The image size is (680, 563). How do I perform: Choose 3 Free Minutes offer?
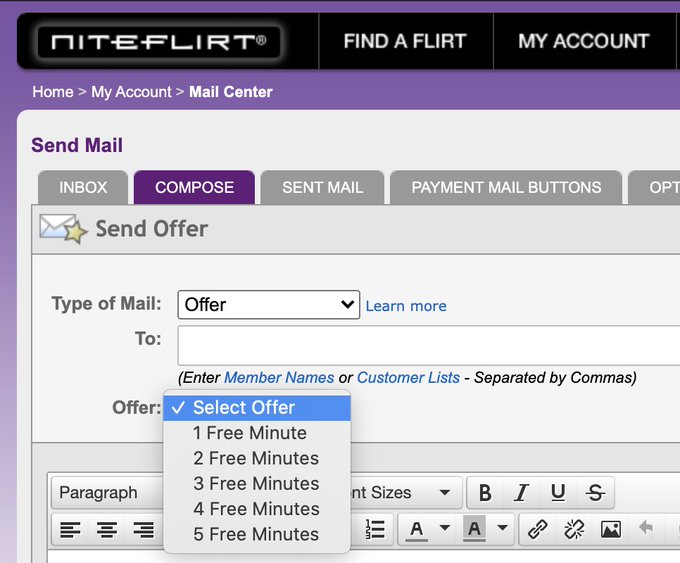click(x=257, y=484)
